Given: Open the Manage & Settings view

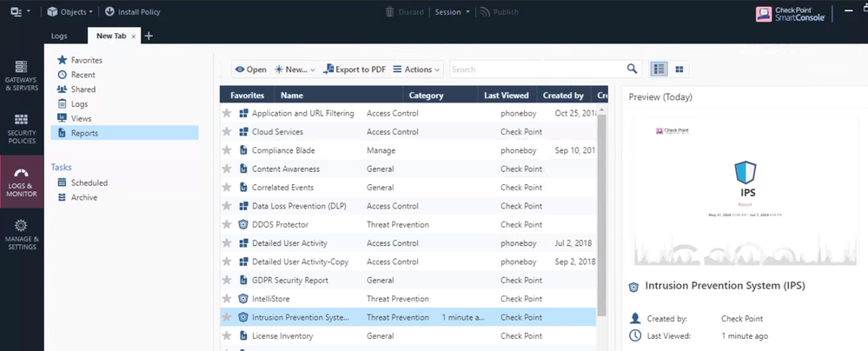Looking at the screenshot, I should point(22,235).
